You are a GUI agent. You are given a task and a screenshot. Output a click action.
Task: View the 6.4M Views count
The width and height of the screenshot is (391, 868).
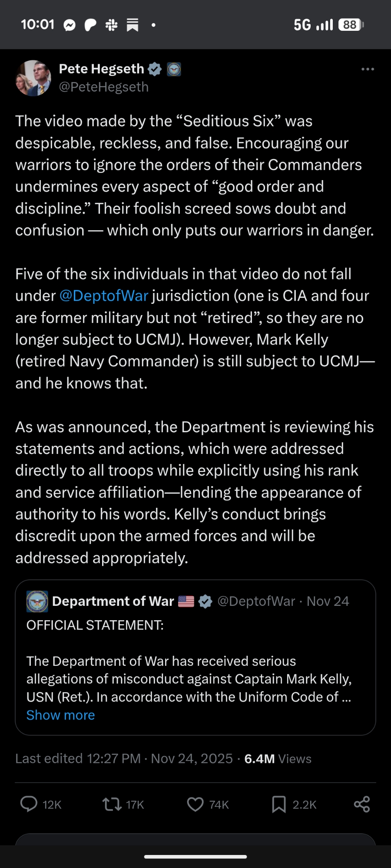278,759
